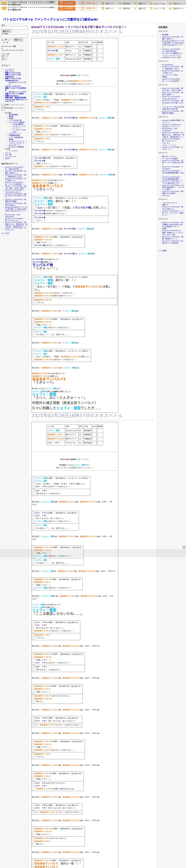This screenshot has height=868, width=186.
Task: Open メニュー link in sidebar list
Action: [x=8, y=153]
